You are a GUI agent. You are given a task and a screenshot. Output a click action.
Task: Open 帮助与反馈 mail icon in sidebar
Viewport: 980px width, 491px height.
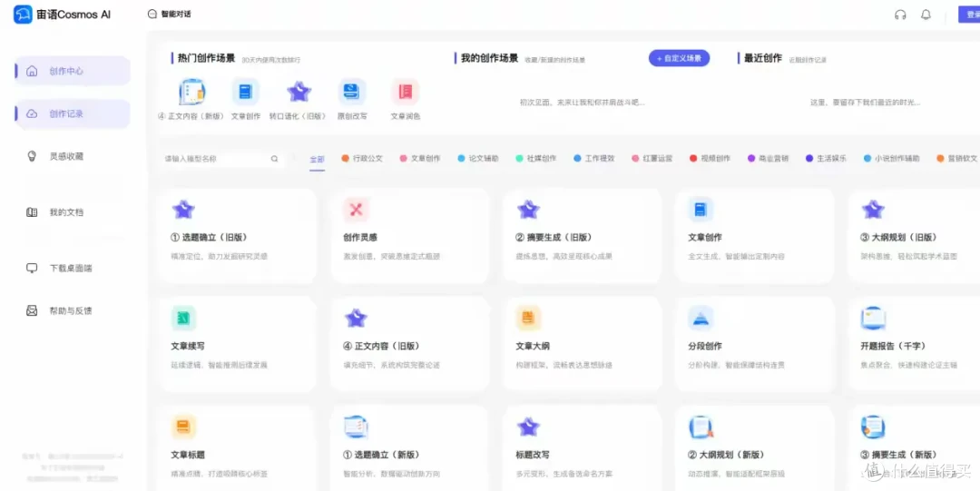[32, 311]
